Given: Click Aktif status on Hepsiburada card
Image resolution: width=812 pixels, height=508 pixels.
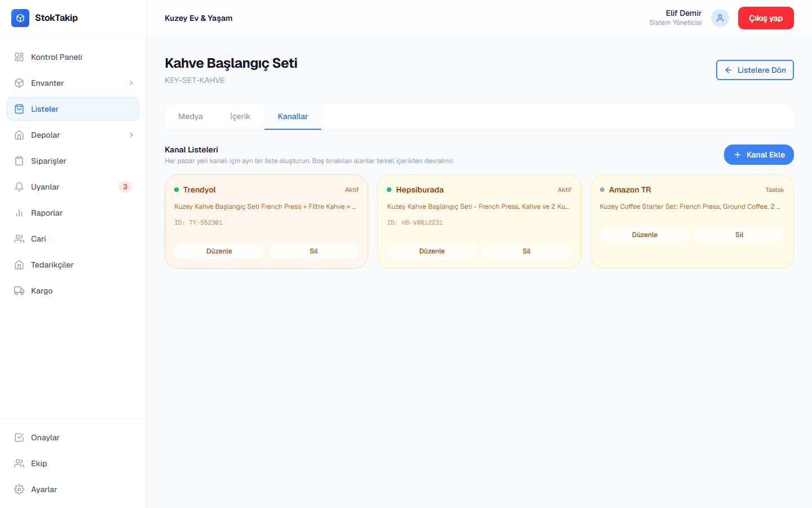Looking at the screenshot, I should pos(564,190).
